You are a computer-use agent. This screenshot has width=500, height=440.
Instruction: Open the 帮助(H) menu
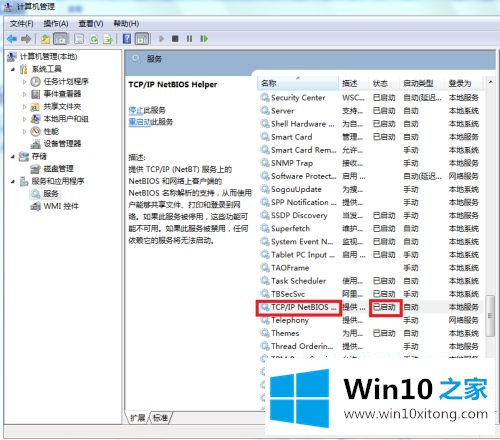click(126, 24)
